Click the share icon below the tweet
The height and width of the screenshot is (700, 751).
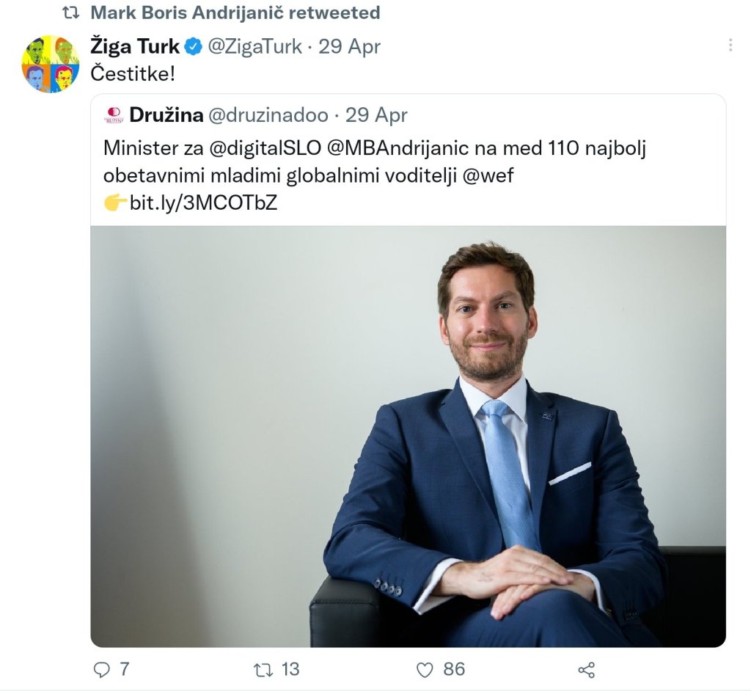(x=586, y=670)
